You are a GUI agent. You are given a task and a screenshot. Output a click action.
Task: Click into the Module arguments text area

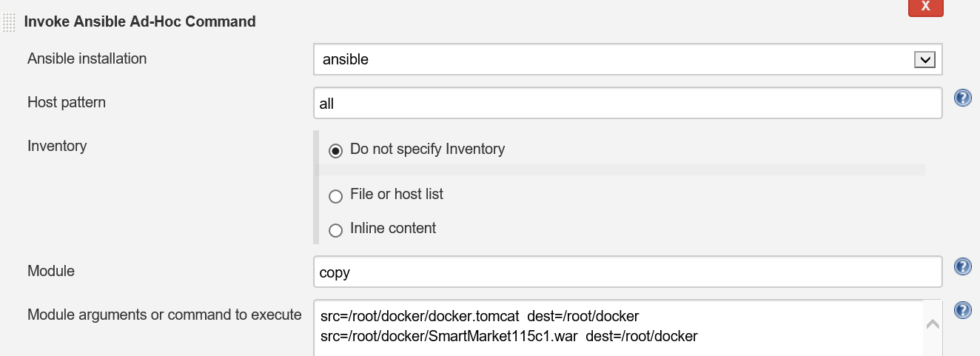tap(618, 328)
